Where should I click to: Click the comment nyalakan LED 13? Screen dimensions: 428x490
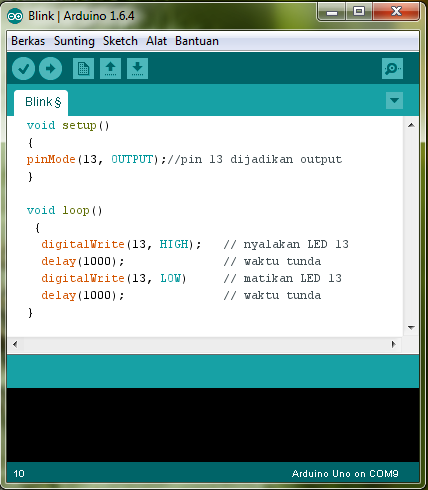(286, 244)
